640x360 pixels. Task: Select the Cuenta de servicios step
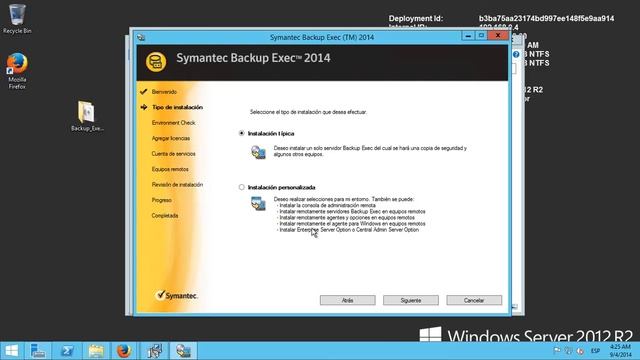click(x=173, y=154)
